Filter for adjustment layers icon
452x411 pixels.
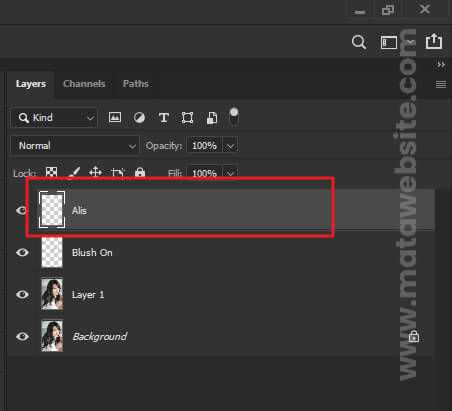click(139, 117)
